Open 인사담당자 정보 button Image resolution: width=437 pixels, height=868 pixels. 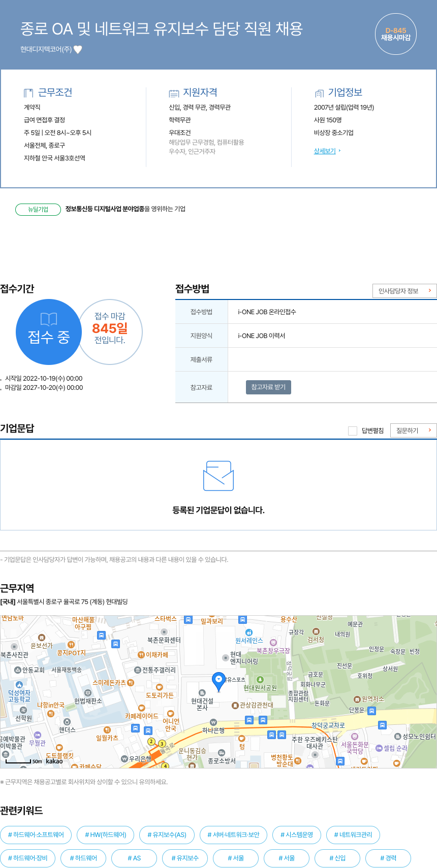(x=404, y=291)
